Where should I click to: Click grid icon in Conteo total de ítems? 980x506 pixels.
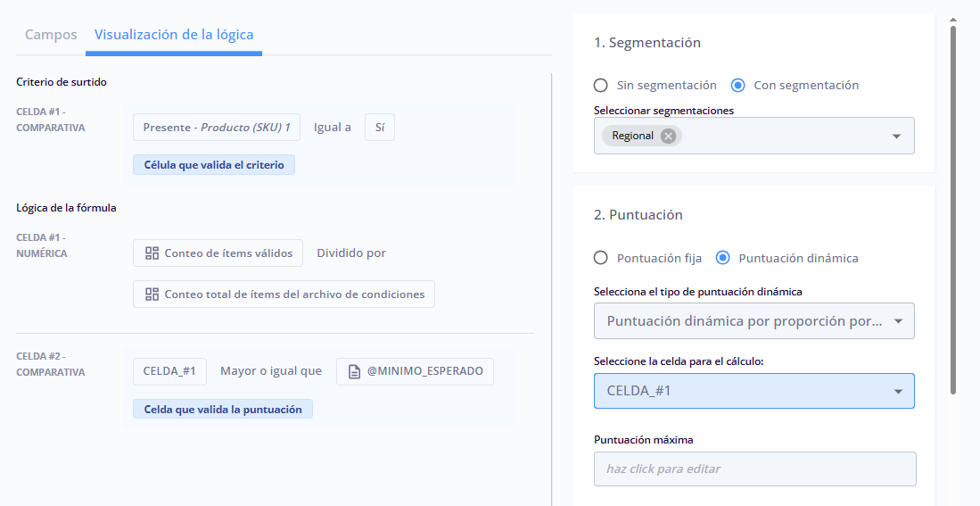(x=152, y=294)
